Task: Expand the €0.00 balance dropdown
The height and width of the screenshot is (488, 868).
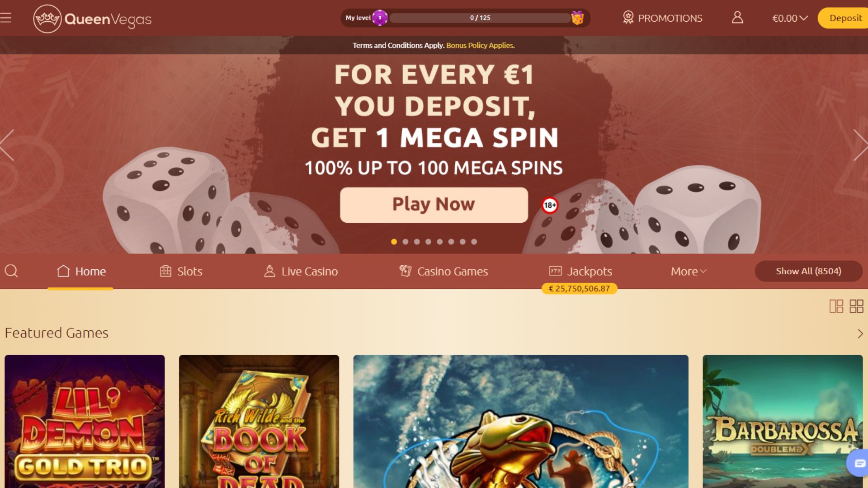Action: click(x=790, y=18)
